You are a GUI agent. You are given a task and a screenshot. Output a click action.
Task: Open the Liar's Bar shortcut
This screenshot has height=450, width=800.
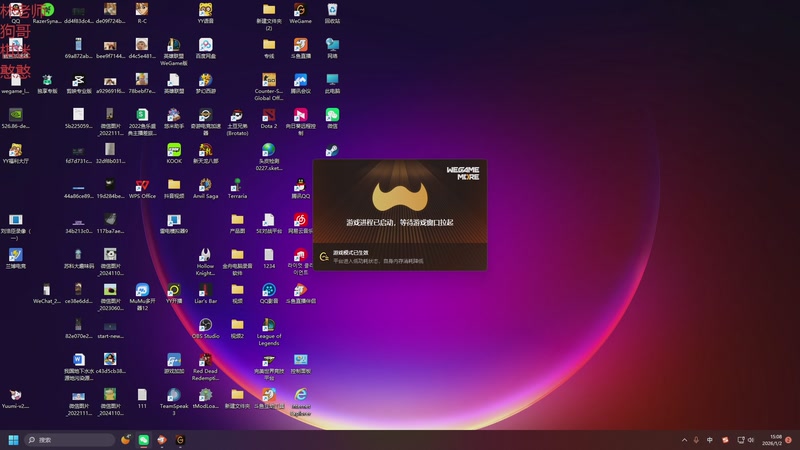pyautogui.click(x=206, y=293)
